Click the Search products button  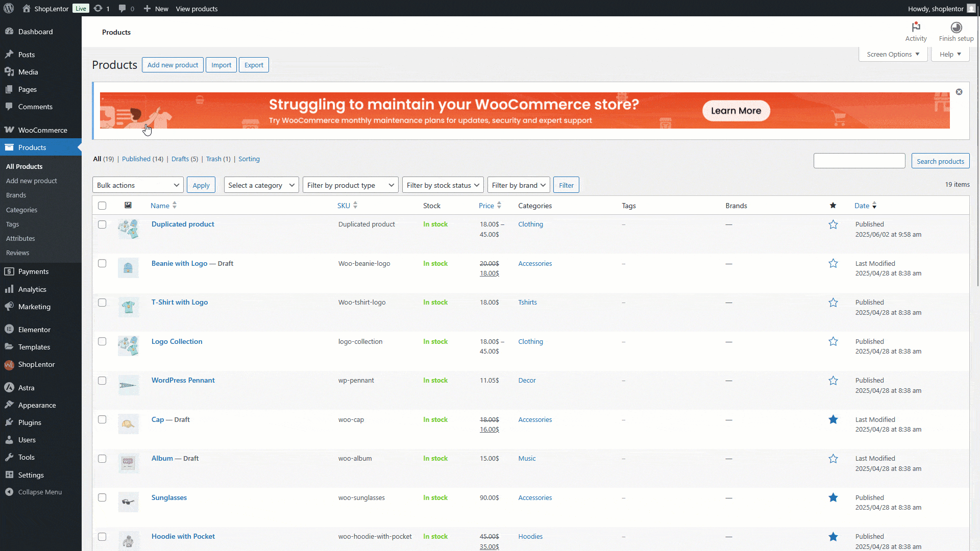tap(940, 161)
